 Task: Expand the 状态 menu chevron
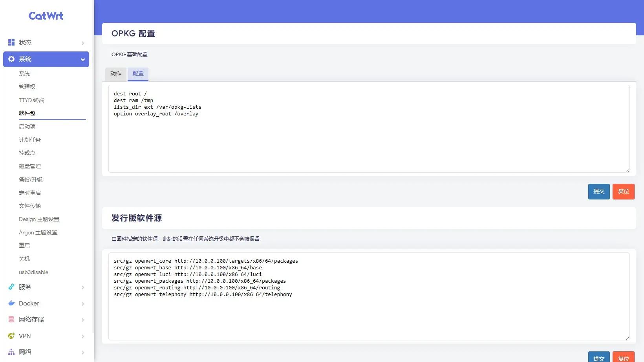(83, 43)
